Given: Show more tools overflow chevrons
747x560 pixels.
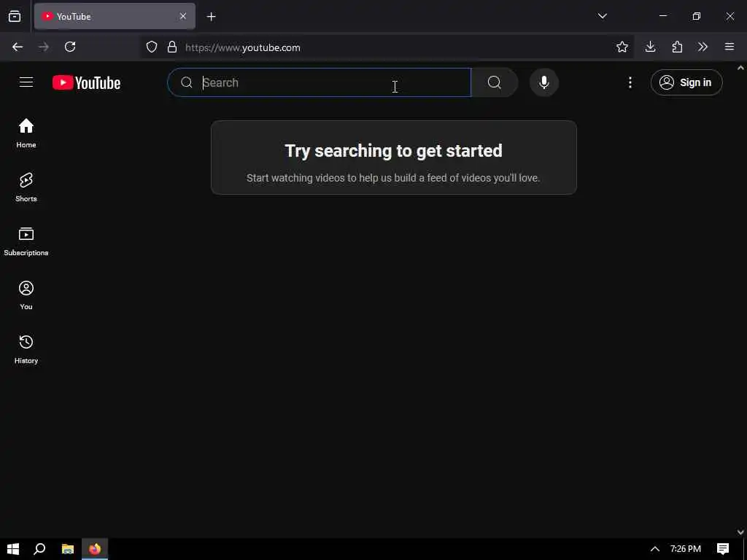Looking at the screenshot, I should [x=703, y=47].
